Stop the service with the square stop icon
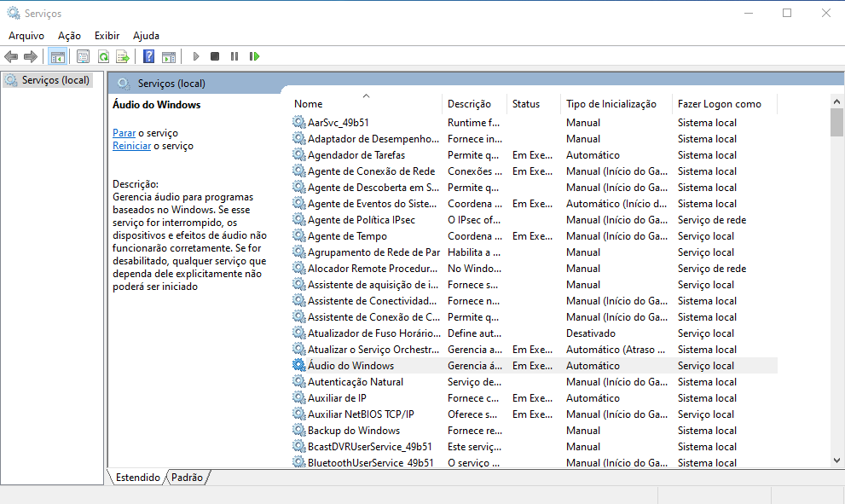 215,56
